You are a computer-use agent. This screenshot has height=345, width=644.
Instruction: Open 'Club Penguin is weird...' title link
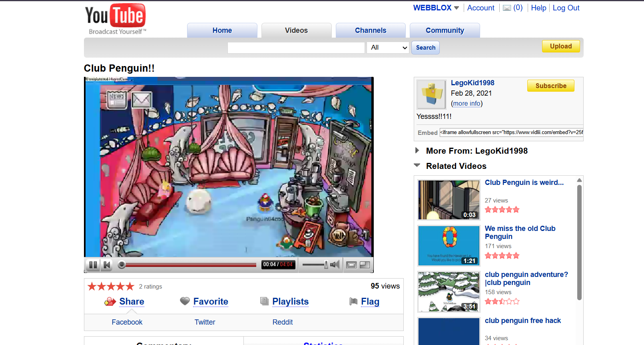[x=524, y=183]
